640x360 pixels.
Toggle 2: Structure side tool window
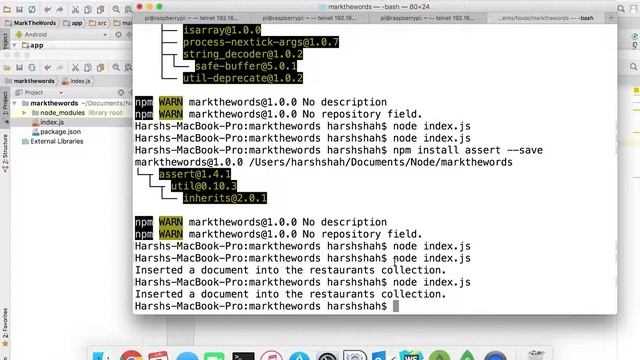[x=5, y=153]
